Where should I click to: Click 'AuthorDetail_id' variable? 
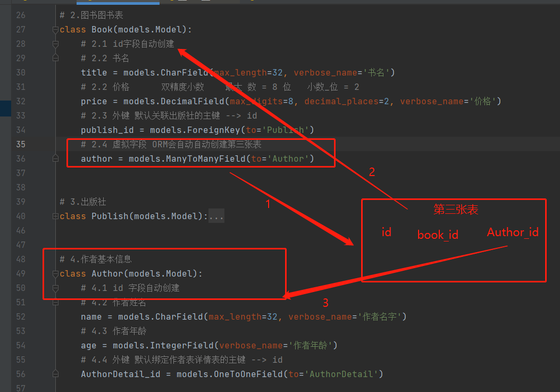[x=120, y=374]
